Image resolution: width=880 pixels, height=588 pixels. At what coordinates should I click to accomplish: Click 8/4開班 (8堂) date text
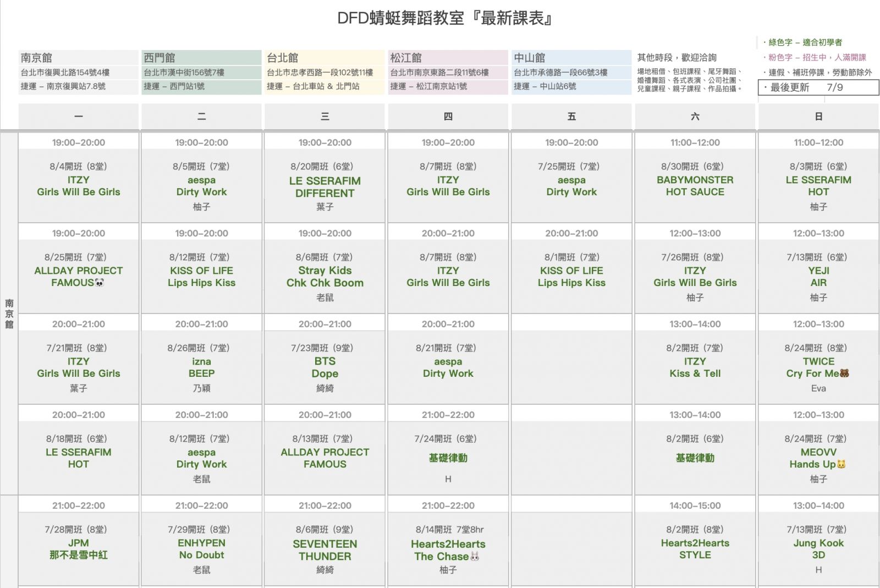point(79,166)
